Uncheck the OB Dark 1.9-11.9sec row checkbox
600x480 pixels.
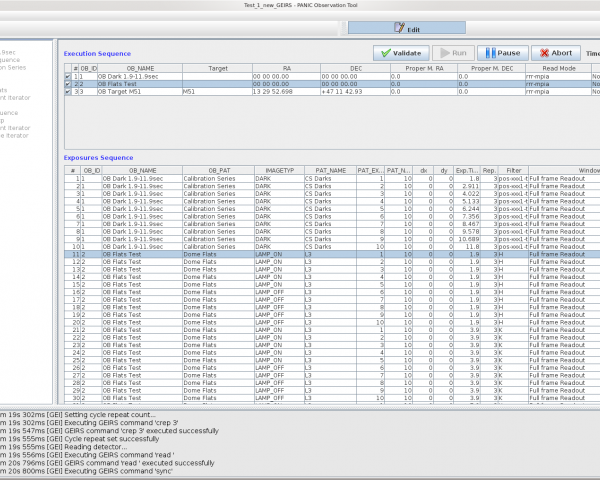tap(68, 76)
